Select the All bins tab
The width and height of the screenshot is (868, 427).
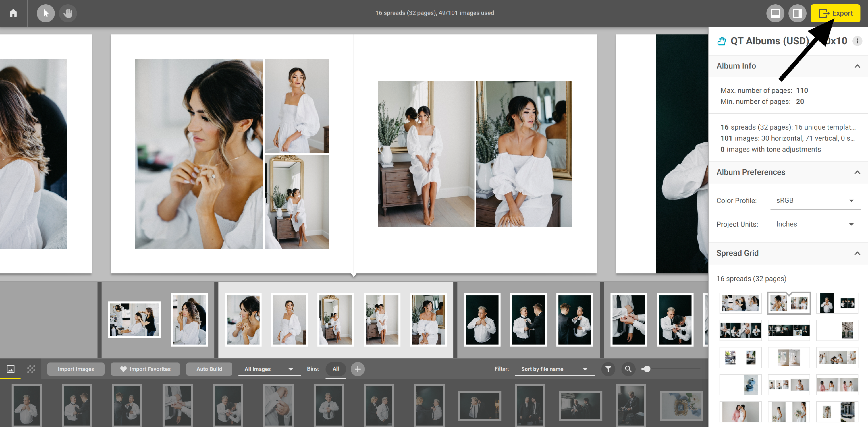pyautogui.click(x=336, y=369)
